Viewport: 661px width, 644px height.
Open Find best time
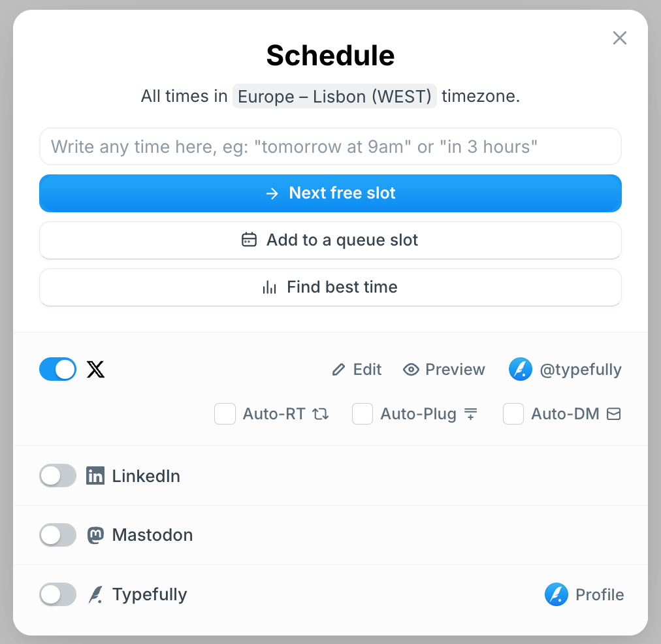tap(330, 287)
